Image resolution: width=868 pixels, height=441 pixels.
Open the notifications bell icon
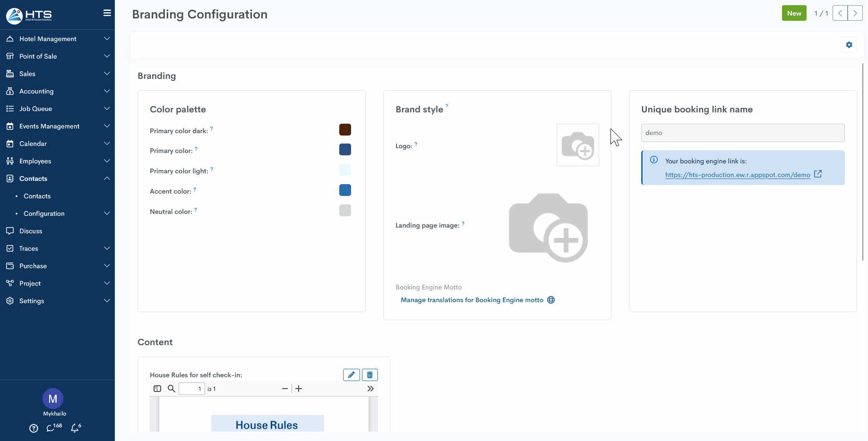pyautogui.click(x=75, y=428)
